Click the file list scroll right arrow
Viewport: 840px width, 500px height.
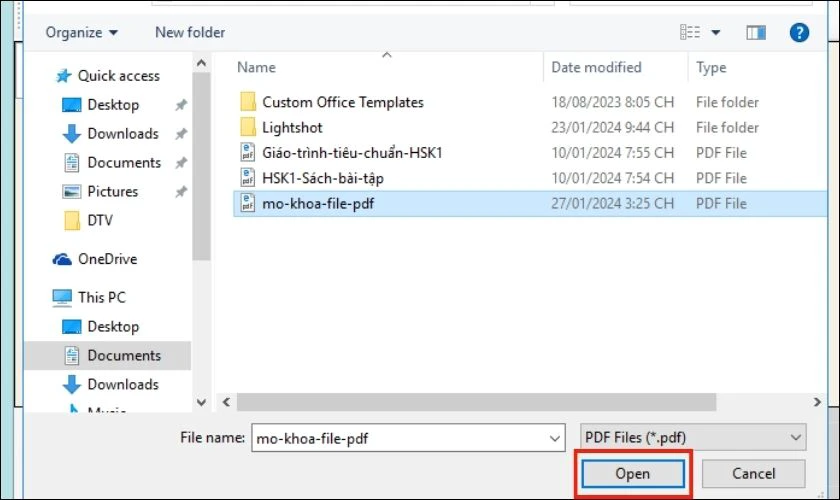pos(817,402)
